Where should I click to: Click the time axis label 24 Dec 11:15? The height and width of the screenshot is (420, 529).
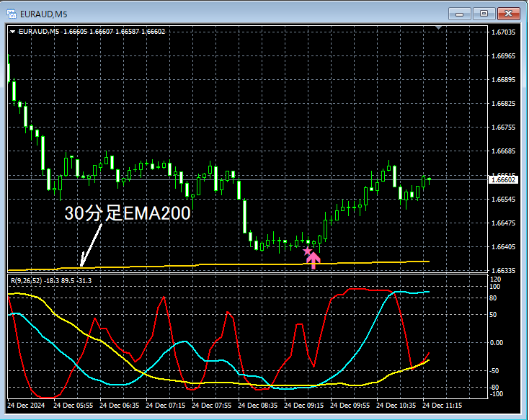pyautogui.click(x=443, y=405)
